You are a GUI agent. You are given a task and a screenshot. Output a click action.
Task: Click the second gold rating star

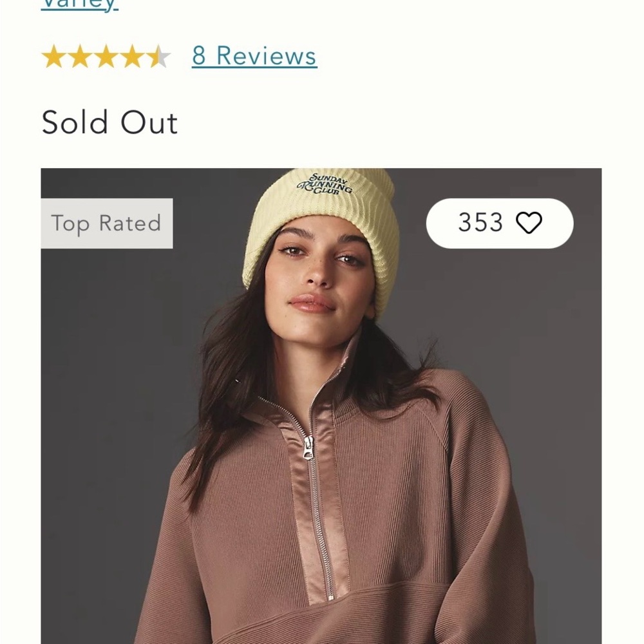tap(80, 57)
